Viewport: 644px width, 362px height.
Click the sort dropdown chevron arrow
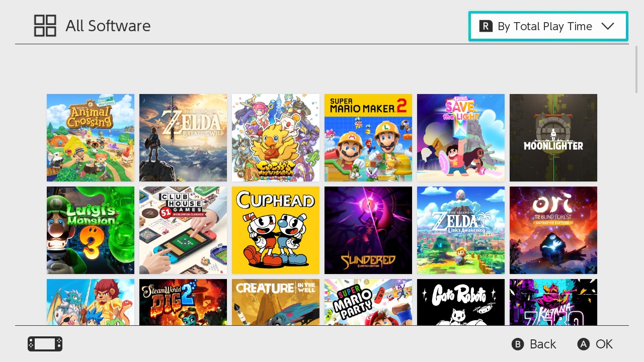608,26
